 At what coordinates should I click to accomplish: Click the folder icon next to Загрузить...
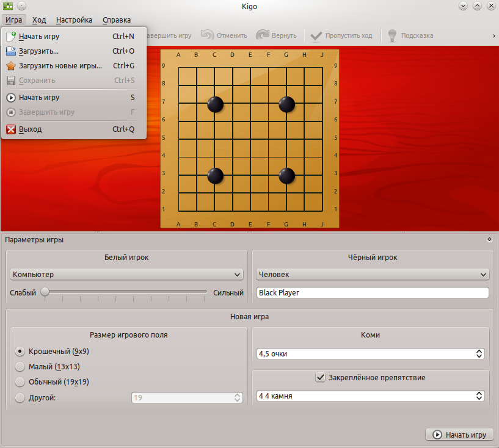tap(11, 51)
